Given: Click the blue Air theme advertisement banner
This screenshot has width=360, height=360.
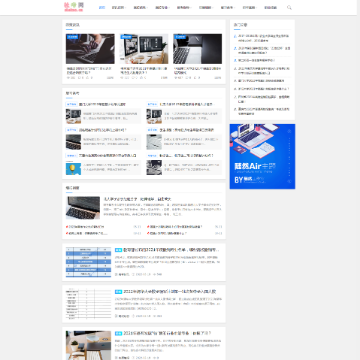Looking at the screenshot, I should click(262, 156).
